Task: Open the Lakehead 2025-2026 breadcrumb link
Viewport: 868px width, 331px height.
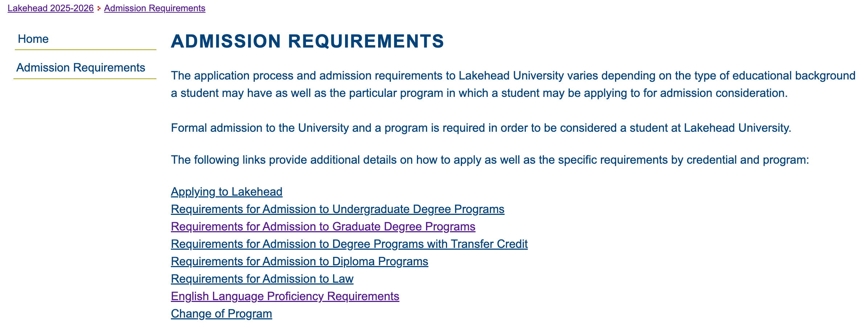Action: point(50,8)
